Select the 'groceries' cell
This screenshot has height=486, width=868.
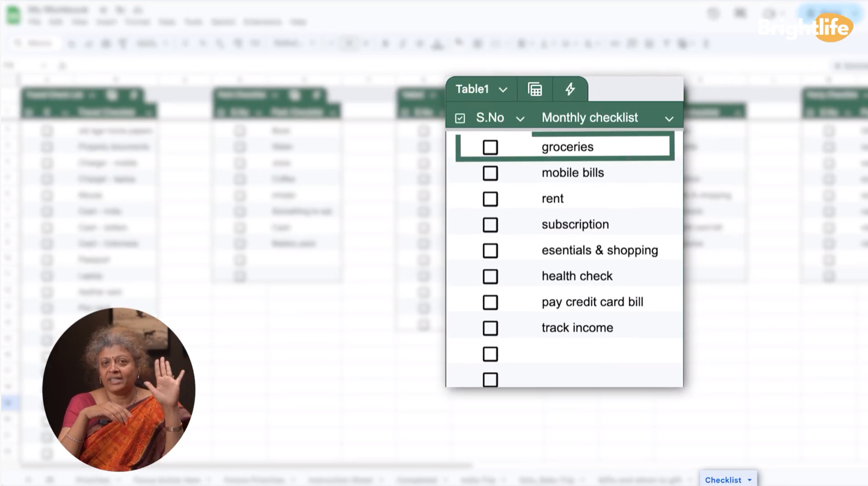pos(603,147)
